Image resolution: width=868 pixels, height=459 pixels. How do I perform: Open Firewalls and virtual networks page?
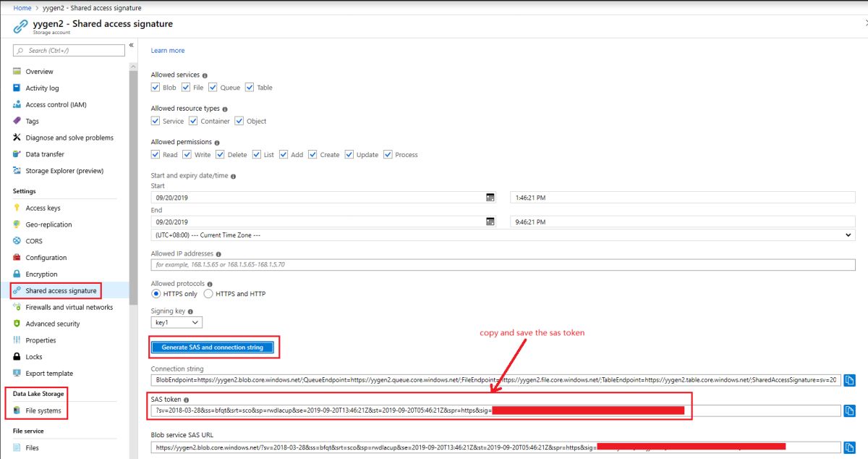tap(69, 307)
